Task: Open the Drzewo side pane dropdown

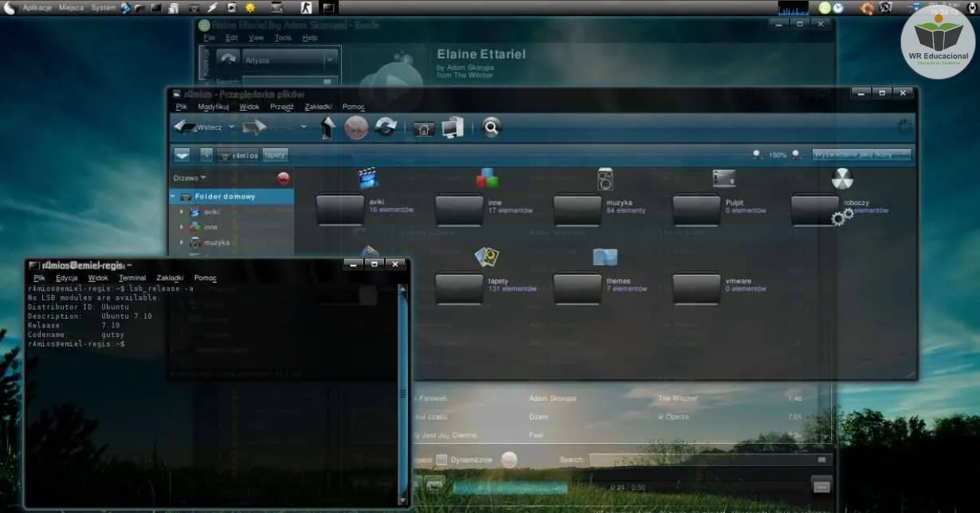Action: coord(190,178)
